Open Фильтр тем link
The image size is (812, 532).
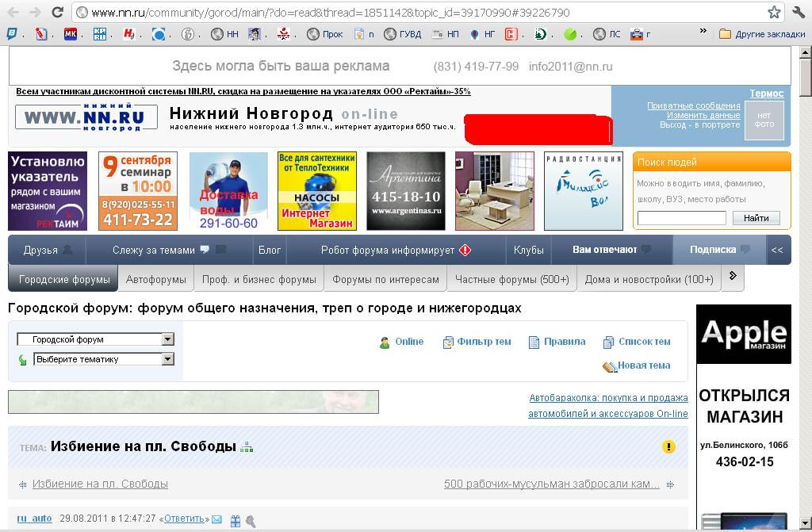[x=477, y=342]
